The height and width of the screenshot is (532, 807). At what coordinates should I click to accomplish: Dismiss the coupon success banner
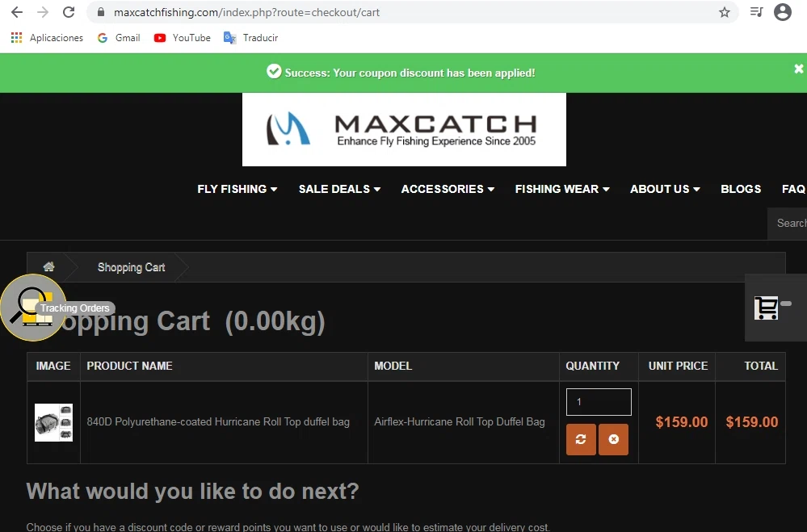[798, 69]
